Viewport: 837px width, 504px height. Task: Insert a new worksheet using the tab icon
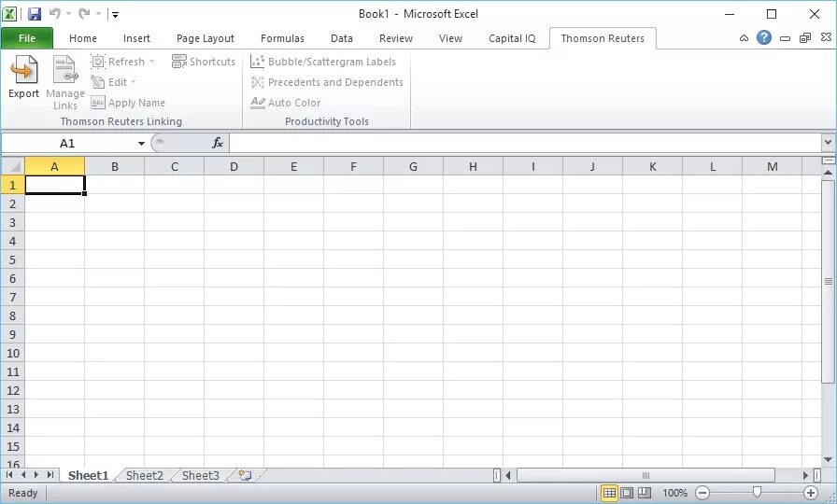click(245, 475)
